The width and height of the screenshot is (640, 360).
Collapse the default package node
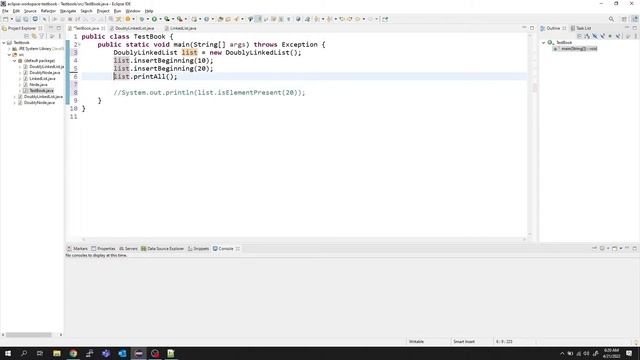[x=15, y=60]
